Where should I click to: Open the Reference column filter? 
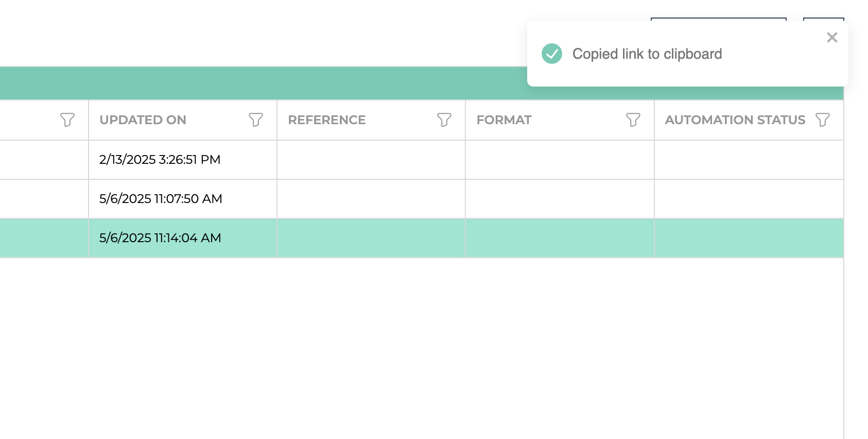444,120
